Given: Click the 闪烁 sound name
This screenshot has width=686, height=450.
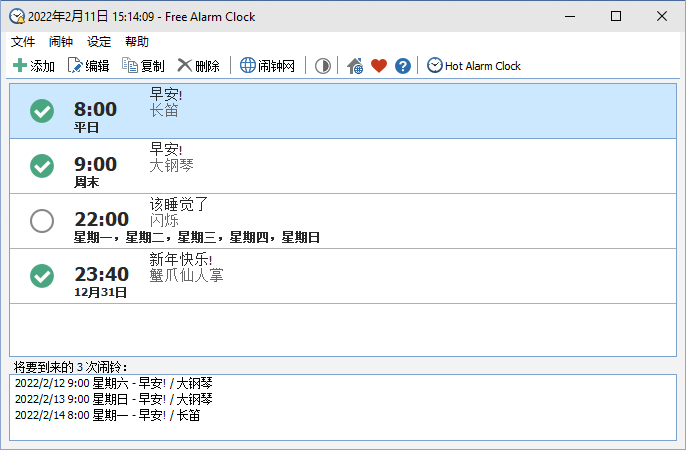Looking at the screenshot, I should 164,220.
